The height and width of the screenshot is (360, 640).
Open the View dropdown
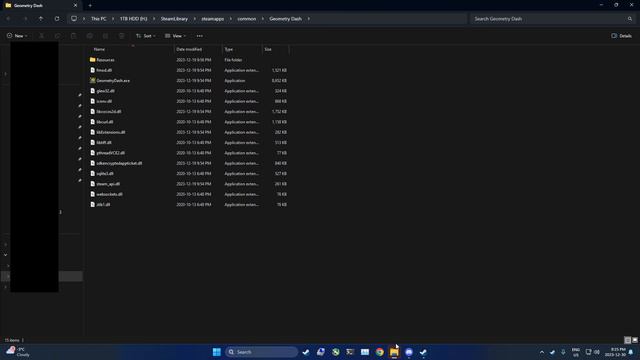[176, 36]
